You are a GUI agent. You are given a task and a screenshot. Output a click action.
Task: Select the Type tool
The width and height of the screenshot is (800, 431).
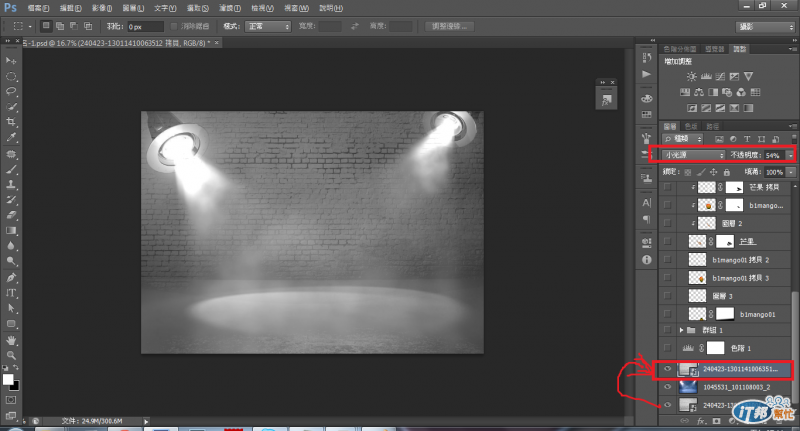[x=11, y=293]
